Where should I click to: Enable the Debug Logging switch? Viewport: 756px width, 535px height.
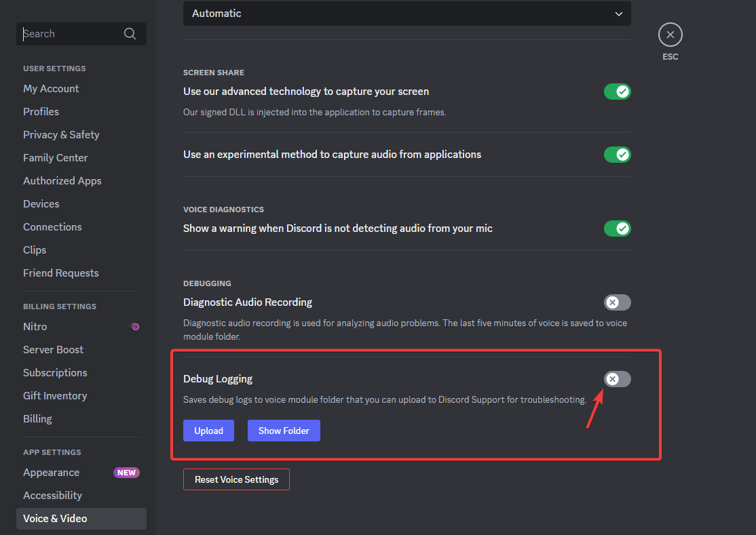coord(617,379)
